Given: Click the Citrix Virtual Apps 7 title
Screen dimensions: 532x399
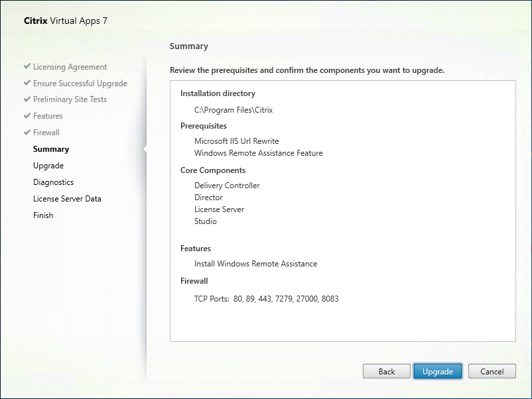Looking at the screenshot, I should pyautogui.click(x=66, y=21).
